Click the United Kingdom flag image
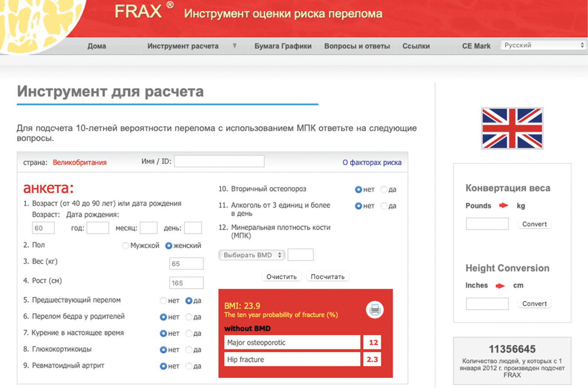 (512, 128)
